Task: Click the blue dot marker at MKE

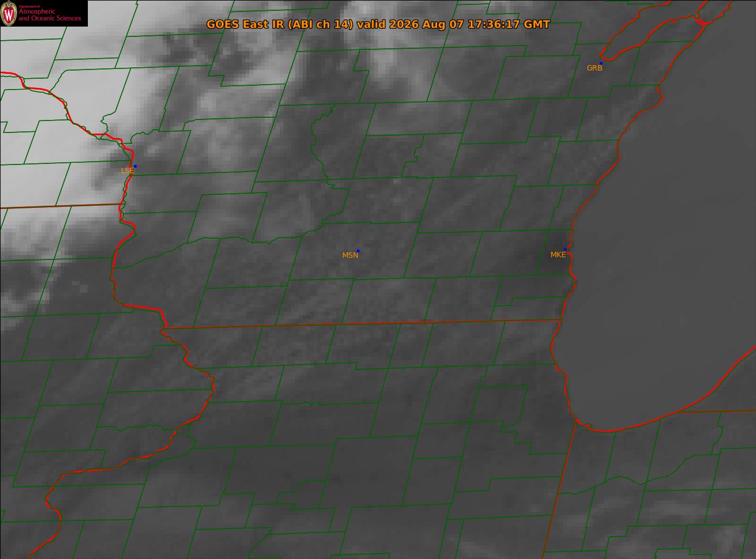Action: pos(565,249)
